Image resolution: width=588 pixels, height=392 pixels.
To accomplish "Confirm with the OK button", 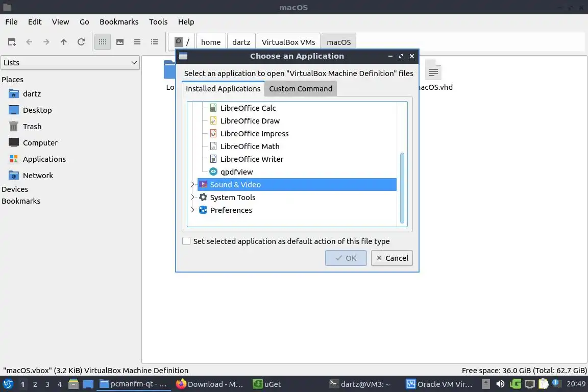I will (x=346, y=258).
